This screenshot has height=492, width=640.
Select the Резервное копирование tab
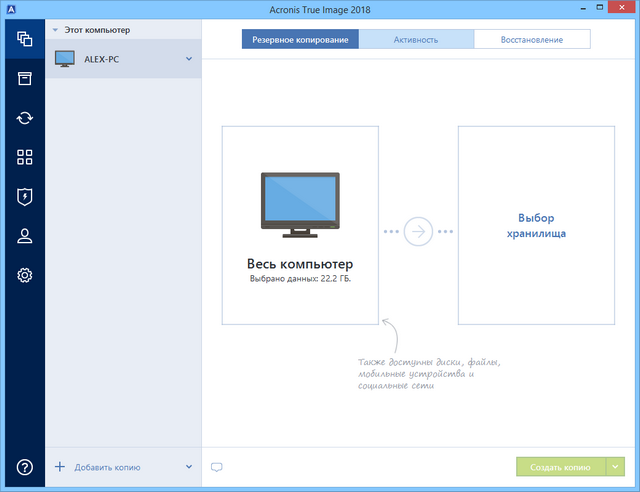pyautogui.click(x=300, y=39)
